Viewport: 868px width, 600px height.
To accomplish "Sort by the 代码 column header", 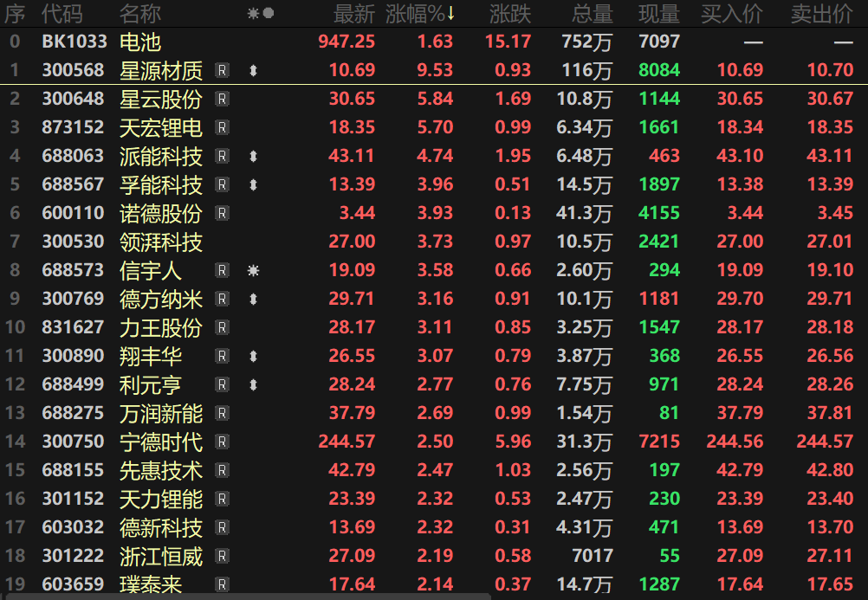I will (62, 14).
